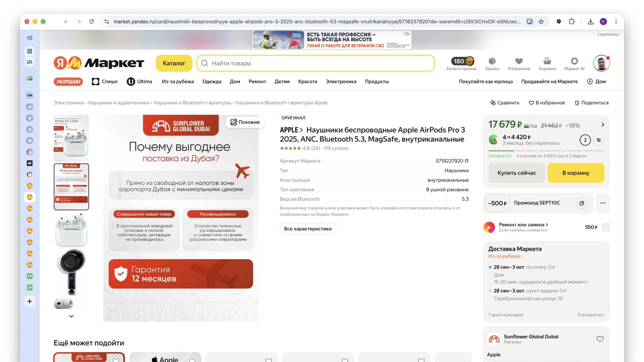Open the Распродажа section
Image resolution: width=644 pixels, height=362 pixels.
[68, 82]
